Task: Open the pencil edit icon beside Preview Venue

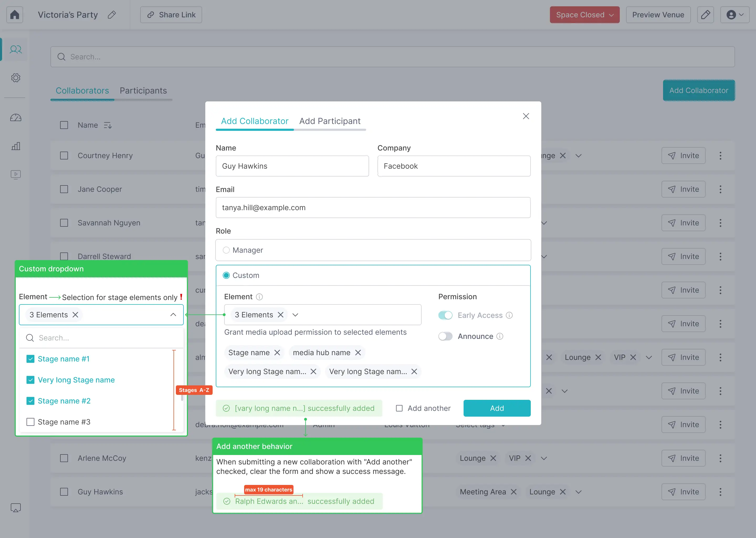Action: click(705, 14)
